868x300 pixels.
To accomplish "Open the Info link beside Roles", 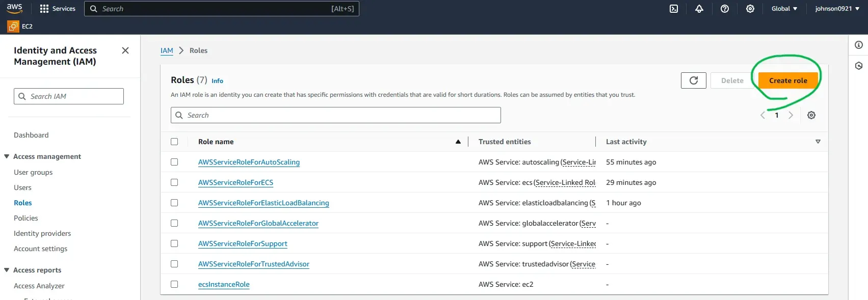I will (217, 81).
